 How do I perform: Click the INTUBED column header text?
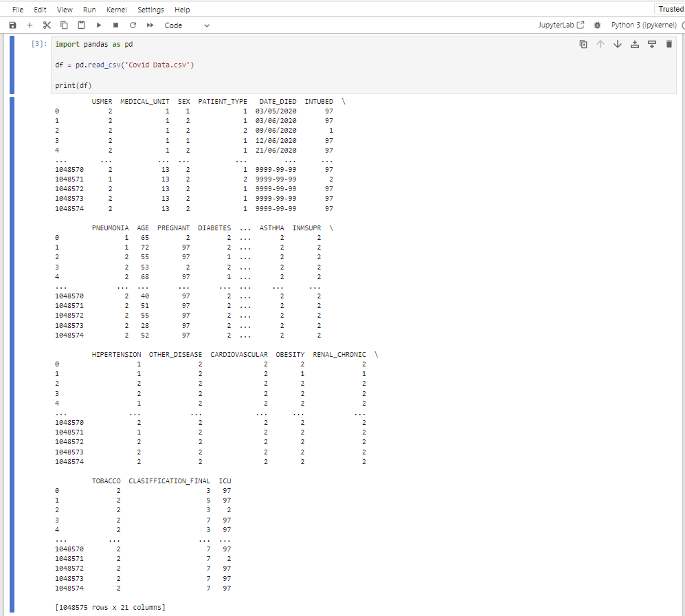(319, 102)
